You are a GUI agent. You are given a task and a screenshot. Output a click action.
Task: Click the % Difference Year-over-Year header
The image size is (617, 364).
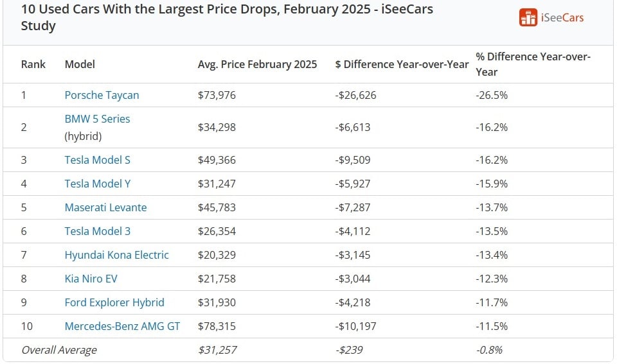coord(532,64)
